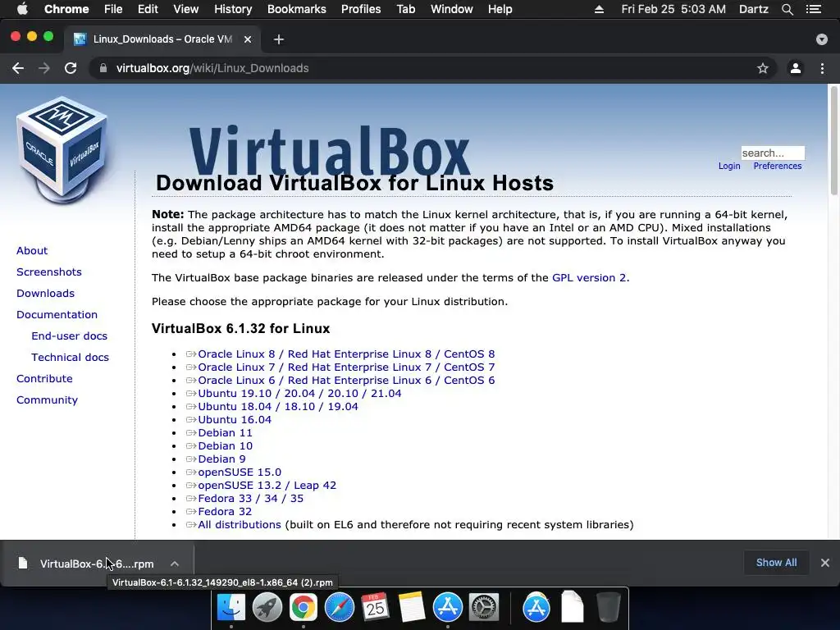Open the About sidebar link

tap(32, 250)
